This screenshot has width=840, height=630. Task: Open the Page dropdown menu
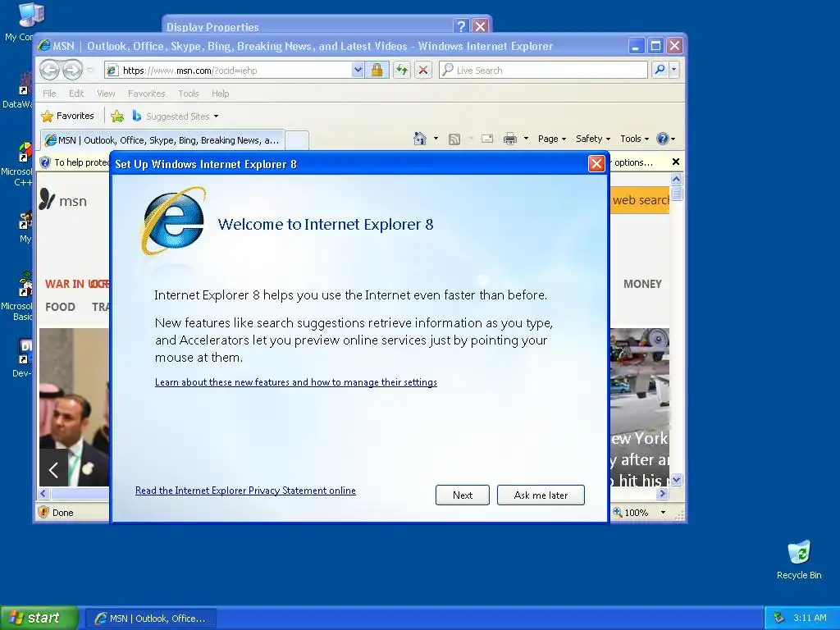tap(552, 139)
